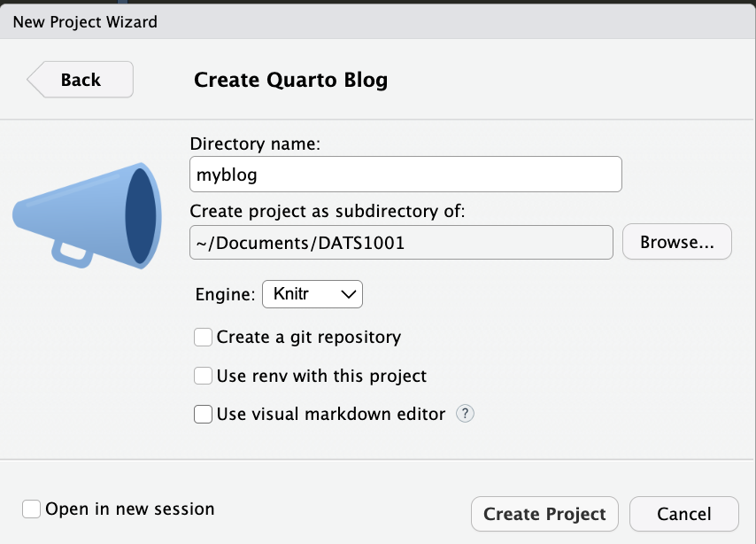Image resolution: width=756 pixels, height=544 pixels.
Task: Toggle Use renv with this project
Action: pos(203,376)
